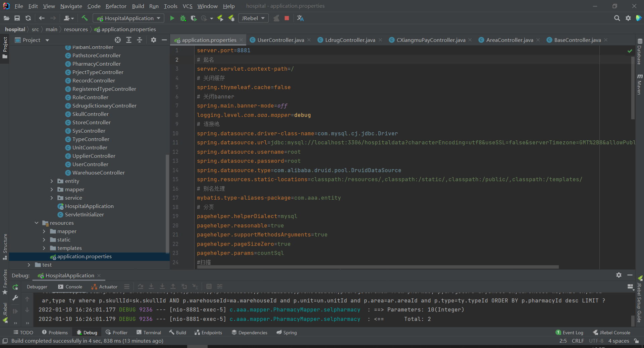Open the Project view dropdown arrow
The height and width of the screenshot is (348, 644).
pyautogui.click(x=47, y=40)
